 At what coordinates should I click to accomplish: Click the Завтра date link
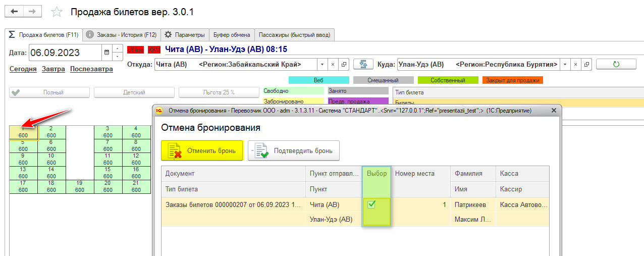[x=53, y=69]
